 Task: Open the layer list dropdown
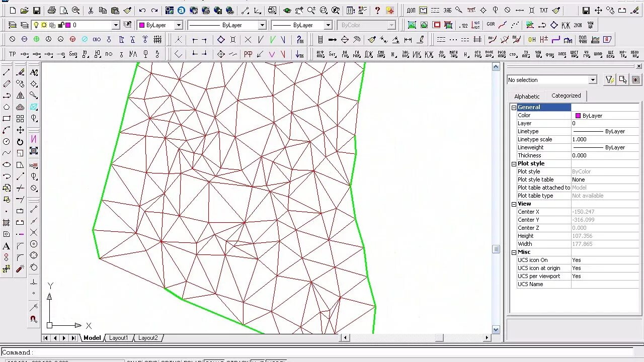coord(116,25)
